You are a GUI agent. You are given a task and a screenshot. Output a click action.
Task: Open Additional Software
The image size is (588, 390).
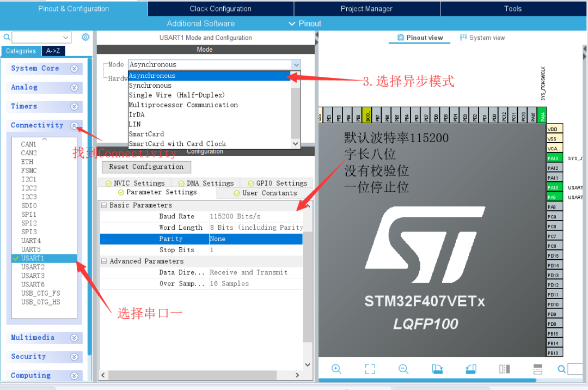tap(200, 23)
